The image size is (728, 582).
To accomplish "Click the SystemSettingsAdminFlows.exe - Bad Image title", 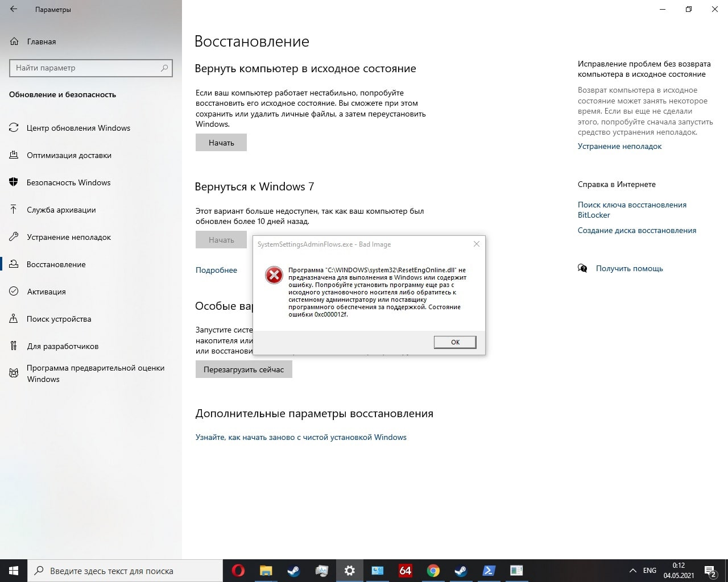I will coord(324,244).
